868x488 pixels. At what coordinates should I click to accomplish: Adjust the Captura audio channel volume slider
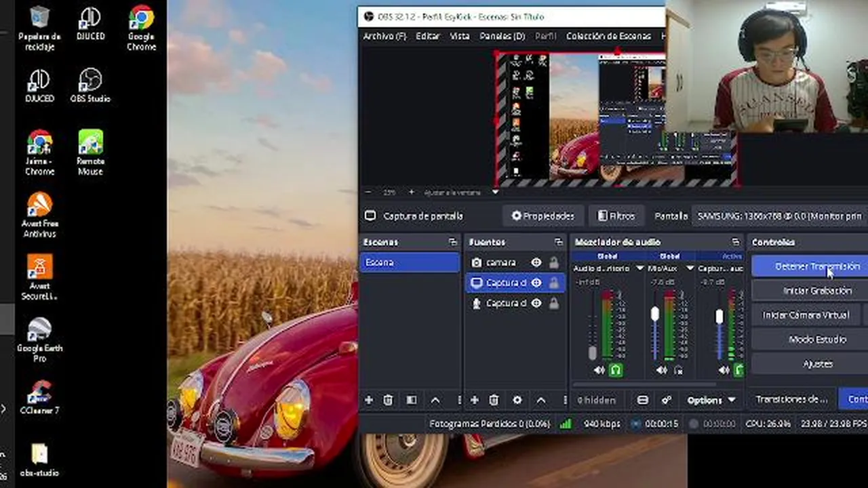pos(719,317)
